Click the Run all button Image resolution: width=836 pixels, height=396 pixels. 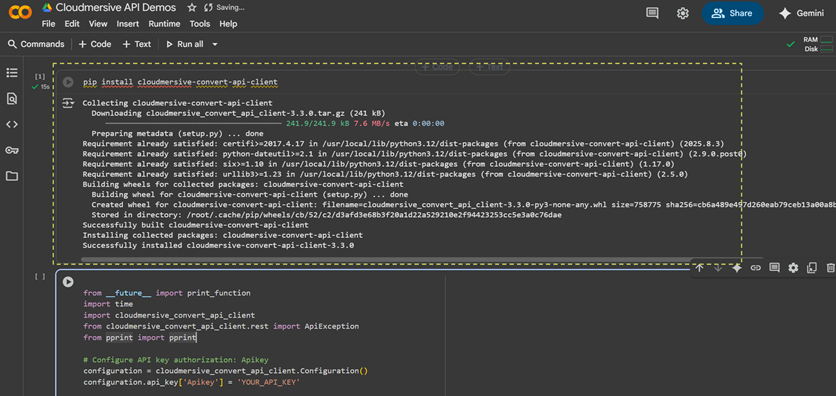point(185,44)
